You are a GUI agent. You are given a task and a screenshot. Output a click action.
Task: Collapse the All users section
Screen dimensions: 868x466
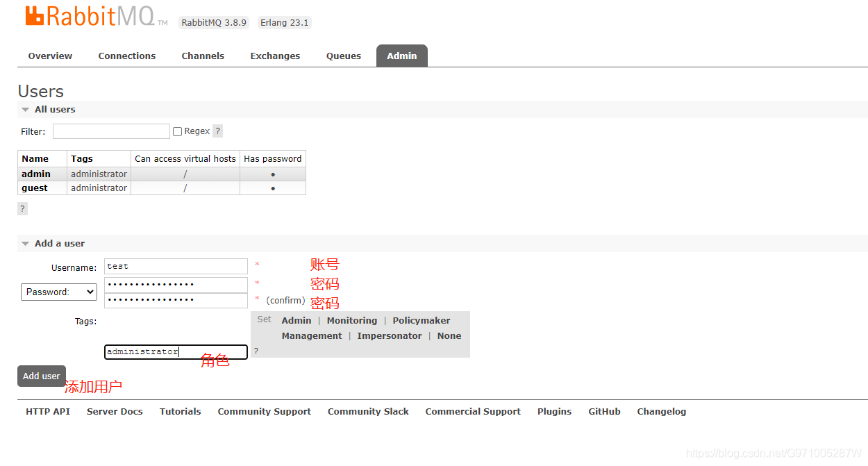[26, 109]
